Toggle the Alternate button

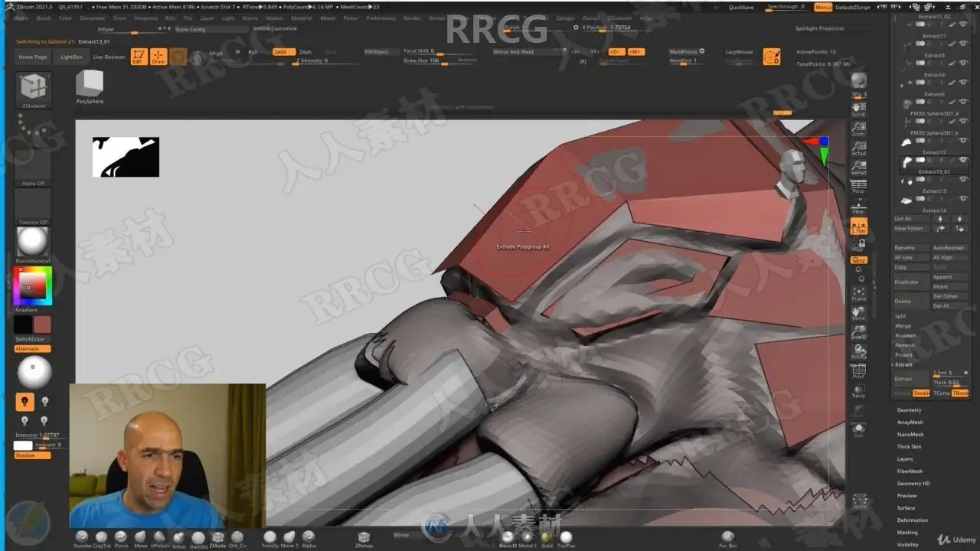[x=33, y=349]
